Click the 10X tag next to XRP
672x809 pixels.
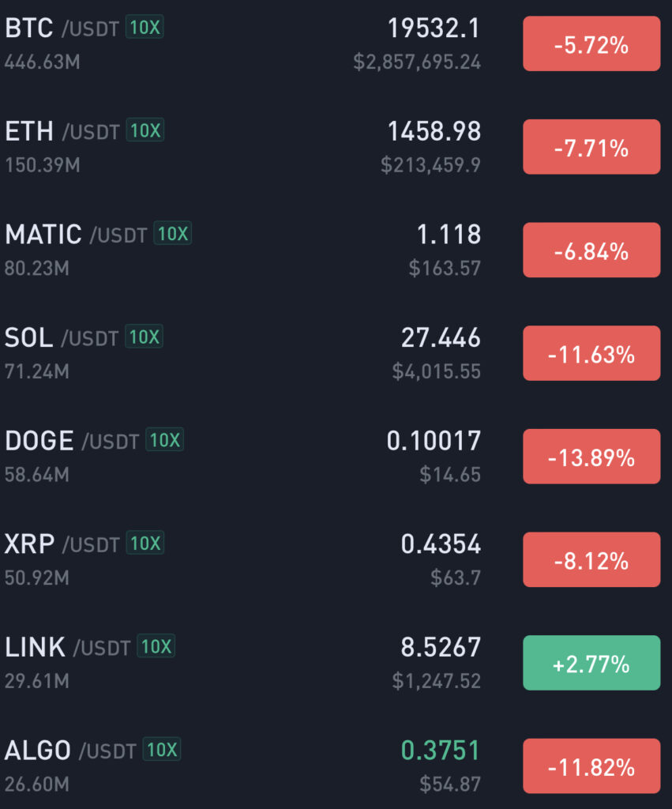[145, 544]
